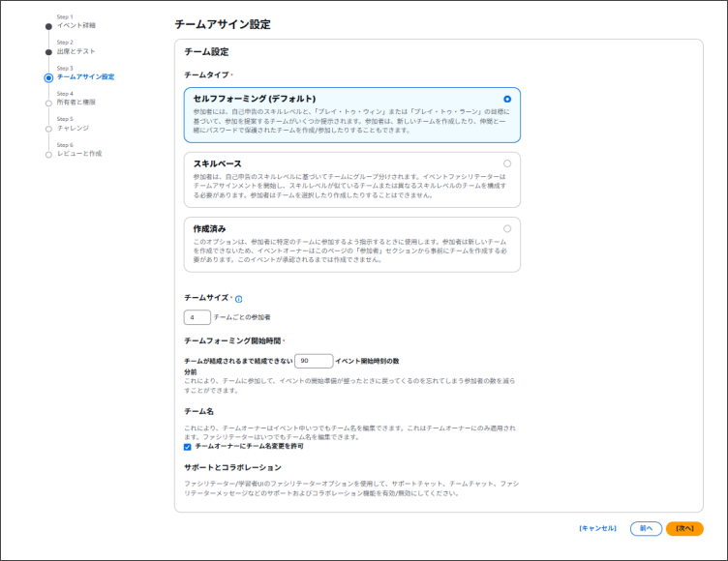This screenshot has height=561, width=728.
Task: Click the Step 5 circle marker
Action: click(x=48, y=128)
